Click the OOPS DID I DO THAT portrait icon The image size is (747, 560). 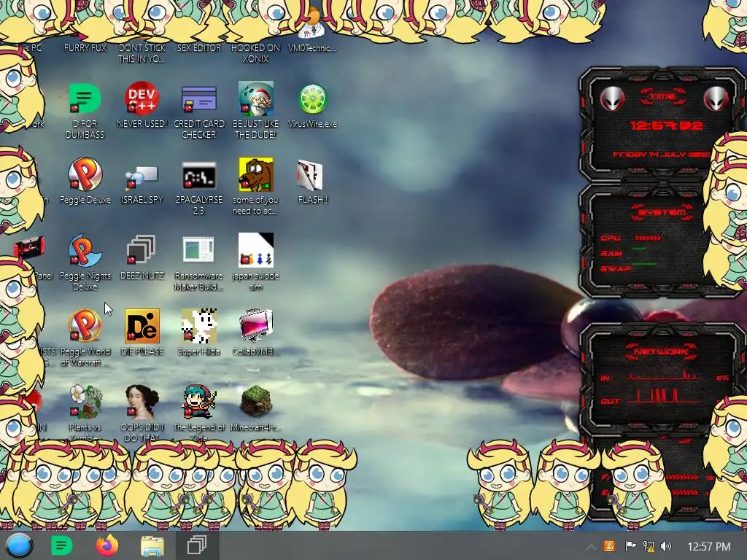pos(142,402)
